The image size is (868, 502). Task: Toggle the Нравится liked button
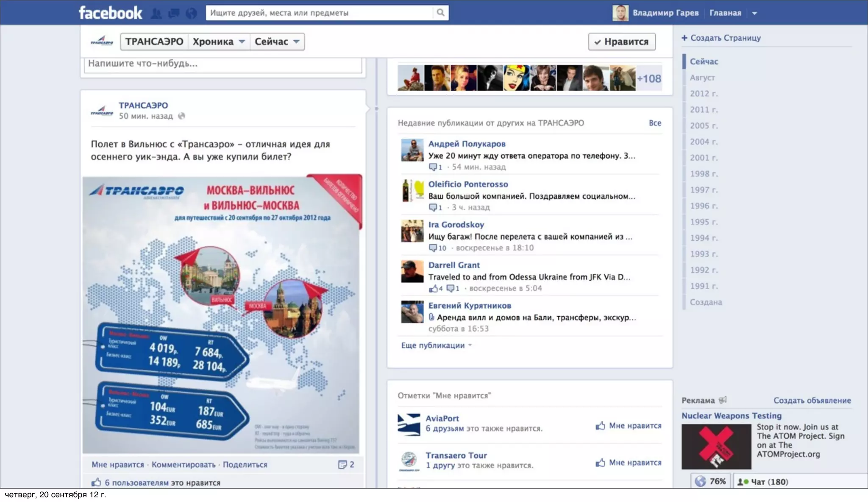[x=621, y=42]
